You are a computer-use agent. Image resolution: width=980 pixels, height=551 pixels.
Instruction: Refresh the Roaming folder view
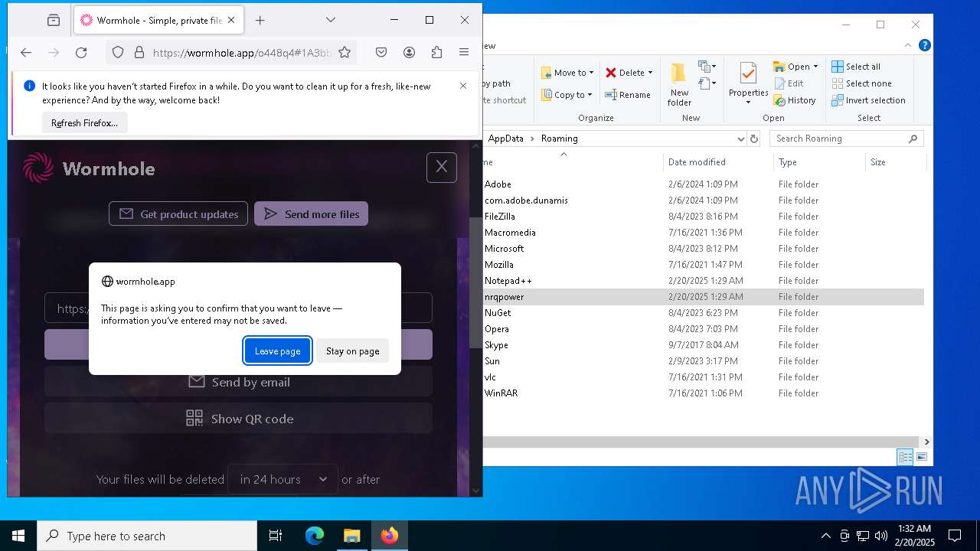(x=754, y=139)
